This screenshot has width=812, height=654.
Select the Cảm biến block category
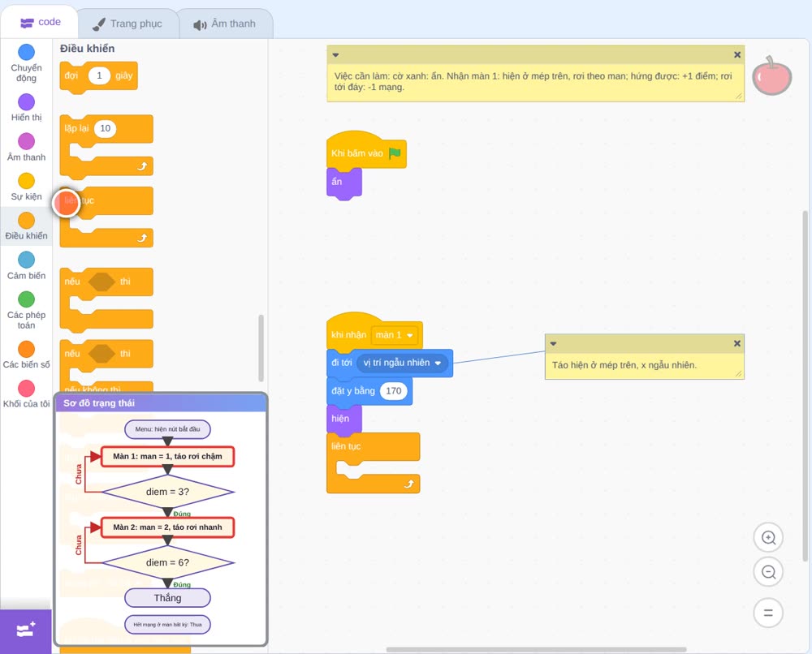(27, 266)
